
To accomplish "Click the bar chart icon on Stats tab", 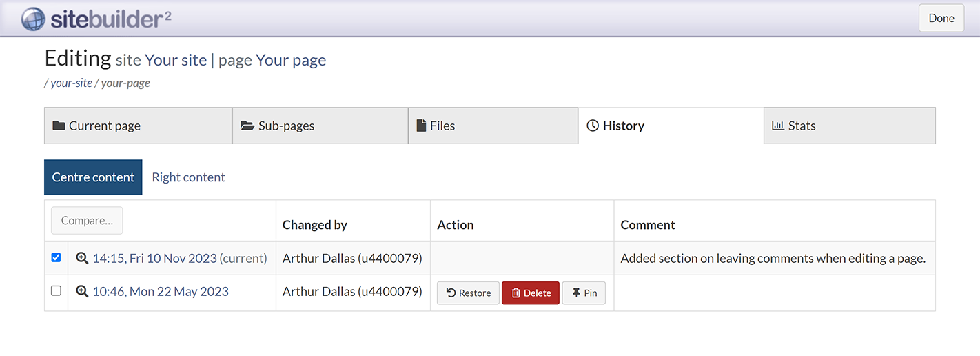I will pyautogui.click(x=778, y=126).
